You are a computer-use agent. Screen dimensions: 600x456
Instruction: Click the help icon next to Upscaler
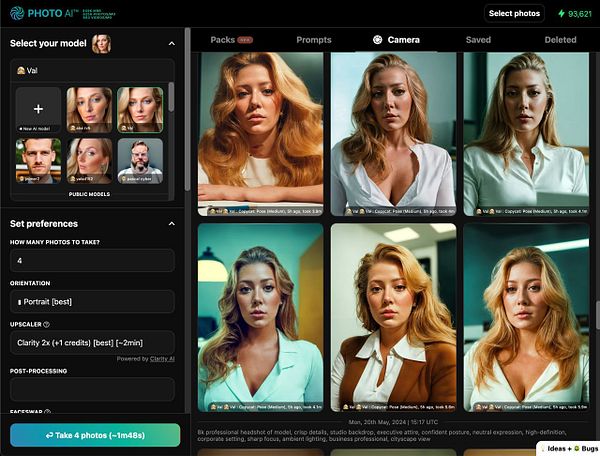tap(46, 324)
